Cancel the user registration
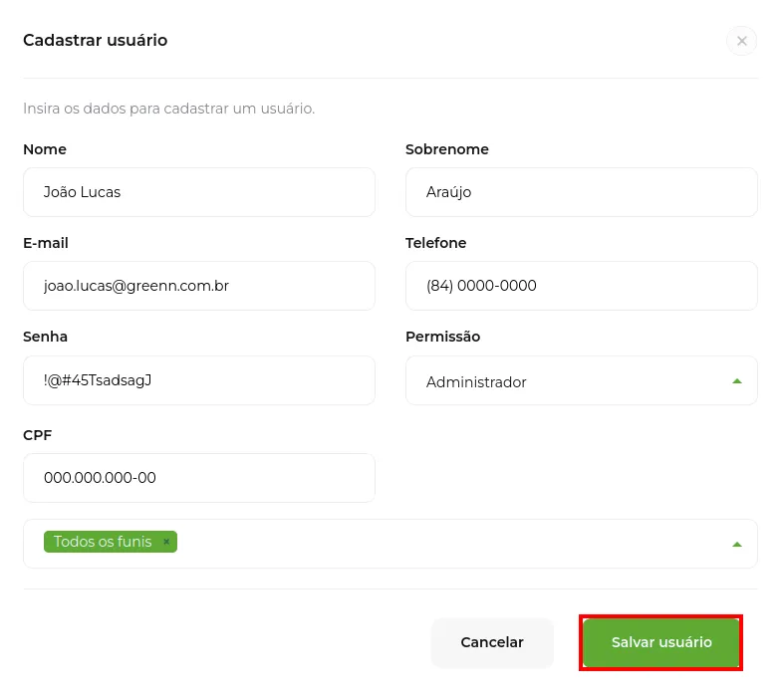Viewport: 783px width, 700px height. pos(492,642)
